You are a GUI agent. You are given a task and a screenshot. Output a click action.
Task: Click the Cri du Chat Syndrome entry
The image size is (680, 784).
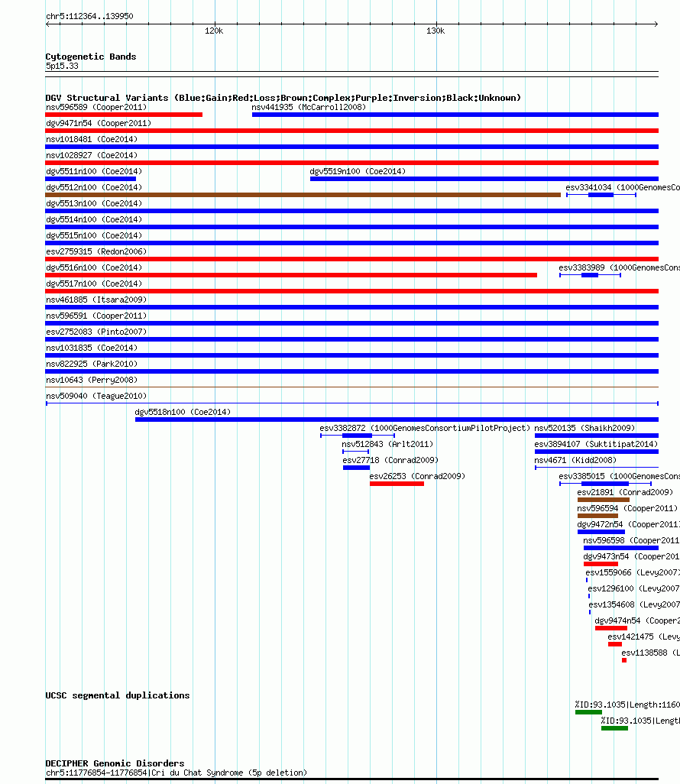(176, 773)
